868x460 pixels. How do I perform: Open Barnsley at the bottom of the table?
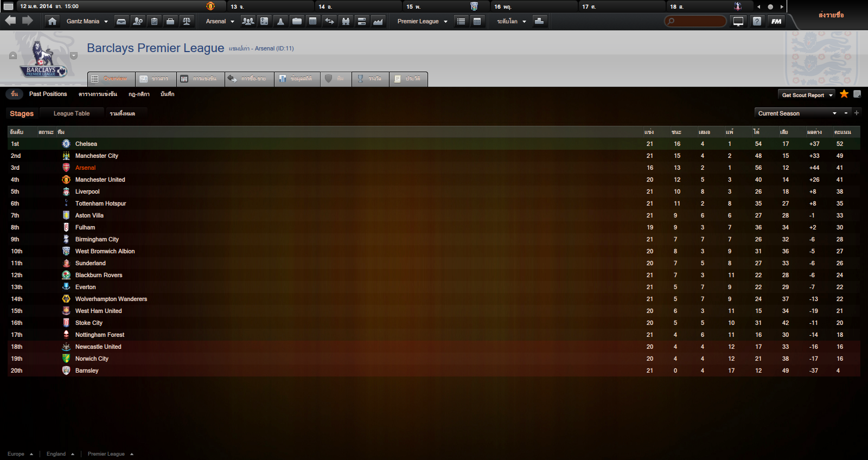click(87, 370)
